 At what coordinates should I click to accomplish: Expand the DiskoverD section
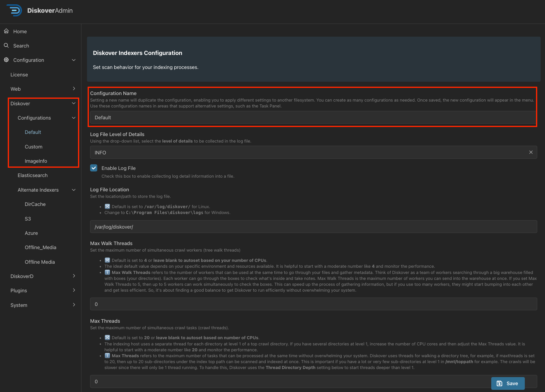pos(74,276)
